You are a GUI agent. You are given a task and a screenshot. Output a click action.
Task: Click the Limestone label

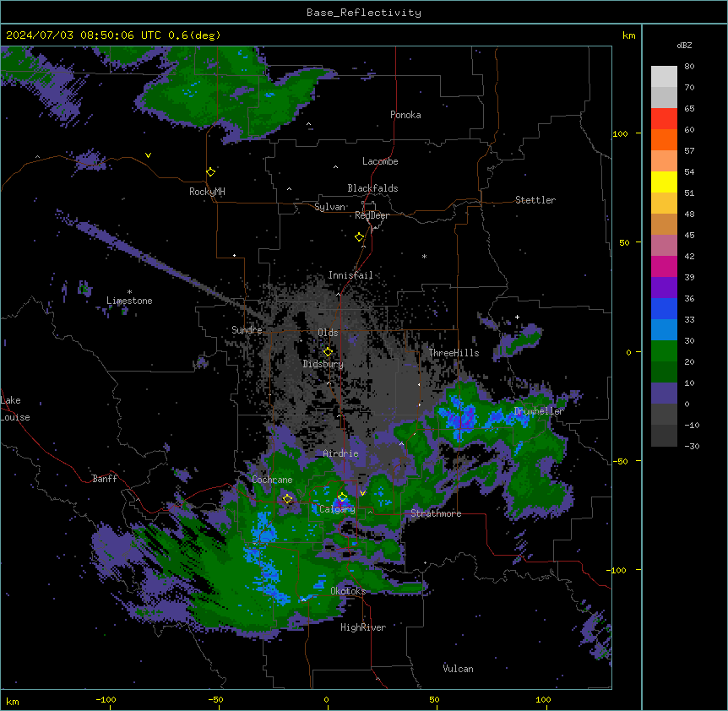click(129, 301)
